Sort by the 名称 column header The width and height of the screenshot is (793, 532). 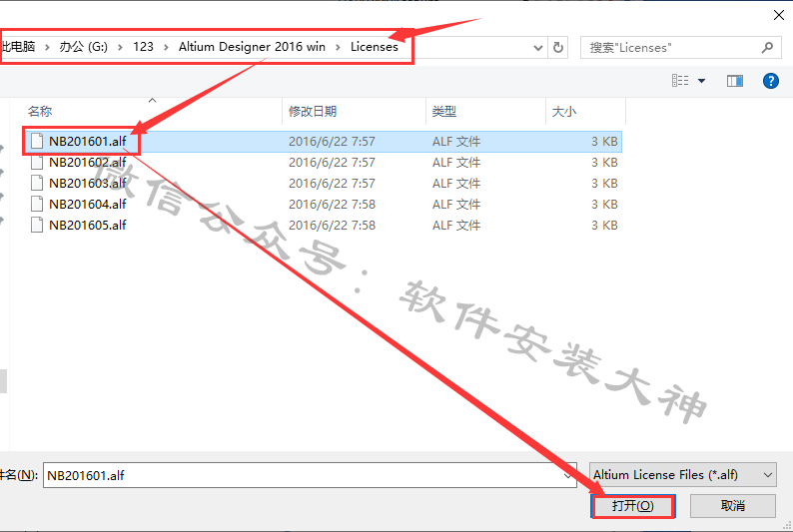(152, 111)
